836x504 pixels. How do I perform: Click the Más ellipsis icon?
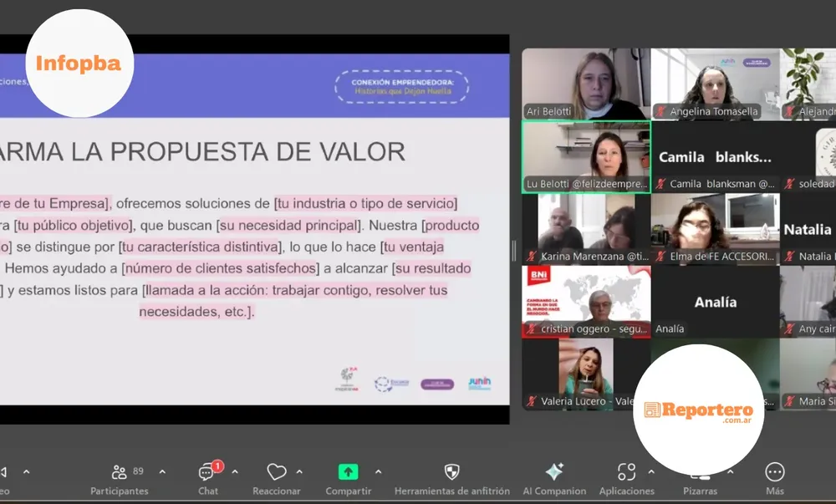click(774, 470)
